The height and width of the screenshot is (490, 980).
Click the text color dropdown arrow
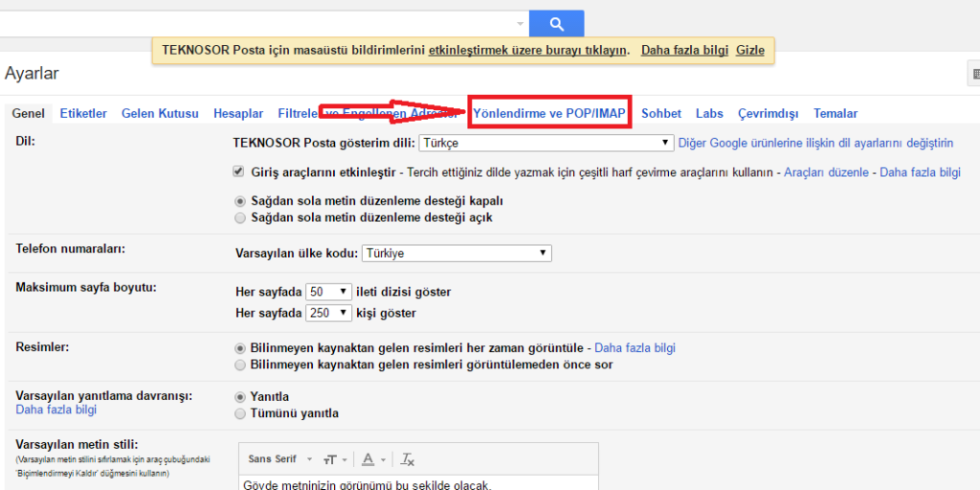coord(383,460)
